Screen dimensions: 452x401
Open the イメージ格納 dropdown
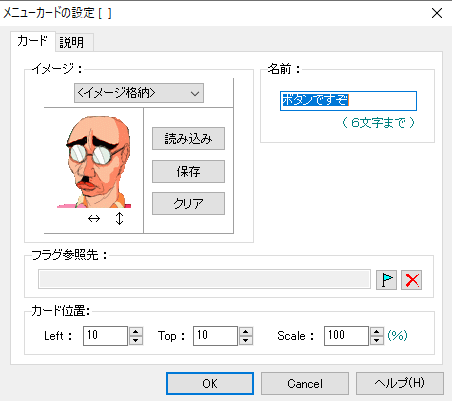coord(139,93)
